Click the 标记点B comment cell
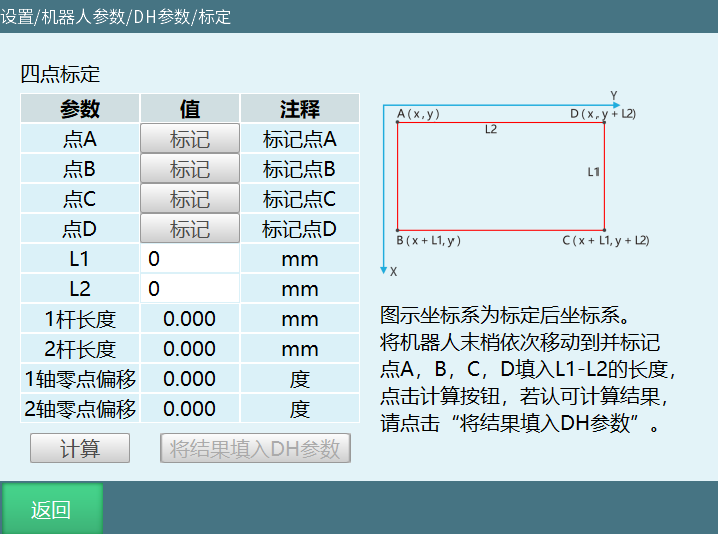The height and width of the screenshot is (534, 718). 299,169
